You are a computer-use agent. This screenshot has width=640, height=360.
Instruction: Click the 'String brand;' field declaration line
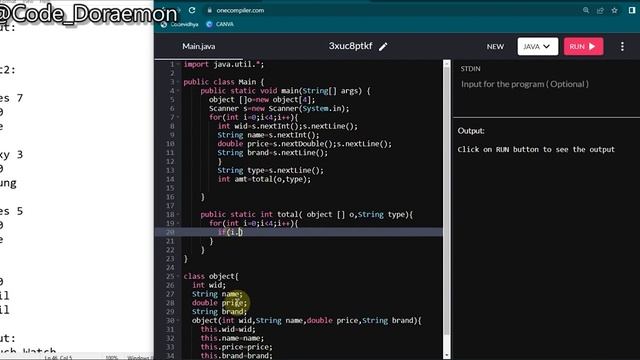(x=220, y=312)
